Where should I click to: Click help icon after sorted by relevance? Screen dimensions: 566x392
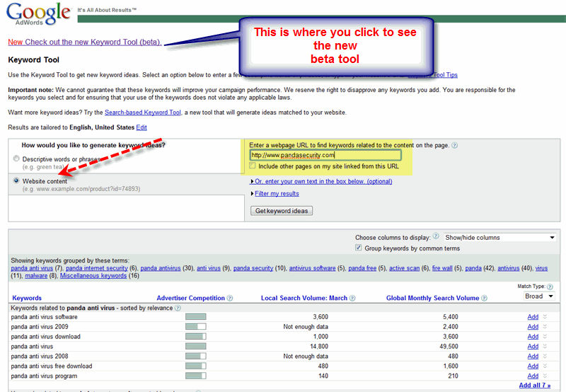[178, 309]
